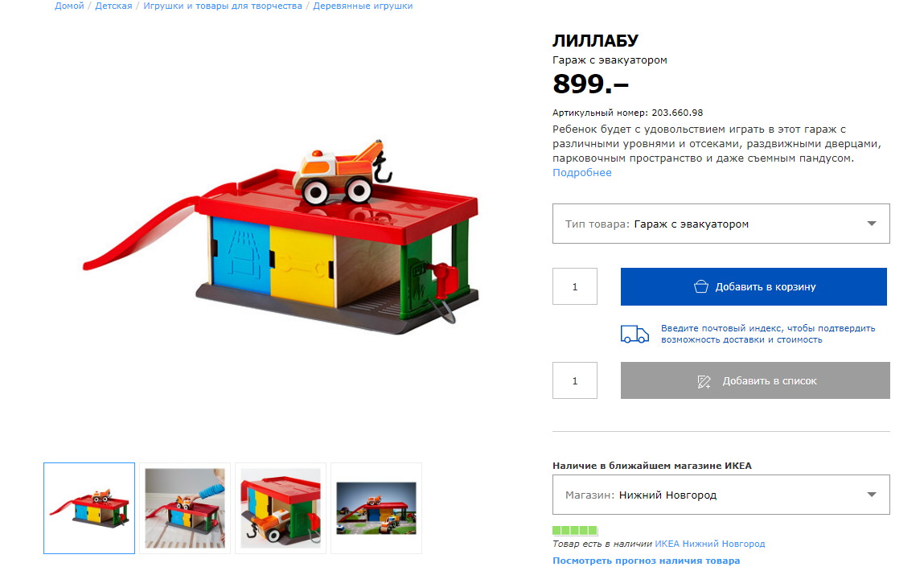Image resolution: width=924 pixels, height=567 pixels.
Task: Click Добавить в корзину button
Action: point(754,286)
